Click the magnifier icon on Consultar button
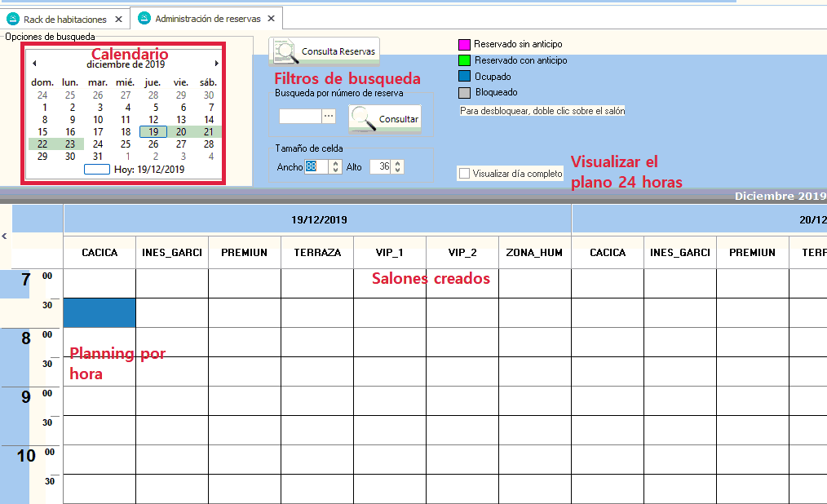Viewport: 827px width, 504px height. click(363, 119)
